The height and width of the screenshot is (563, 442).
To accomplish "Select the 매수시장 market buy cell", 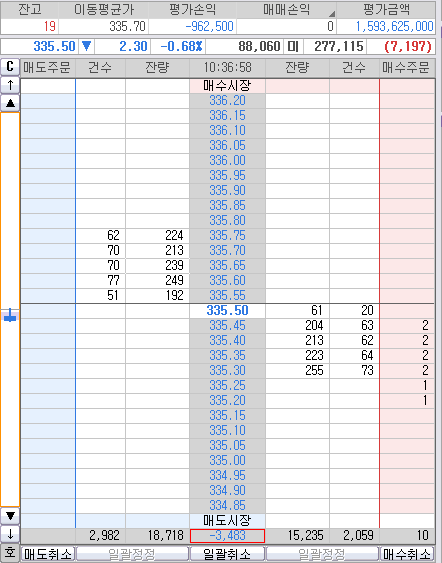I will pos(227,86).
